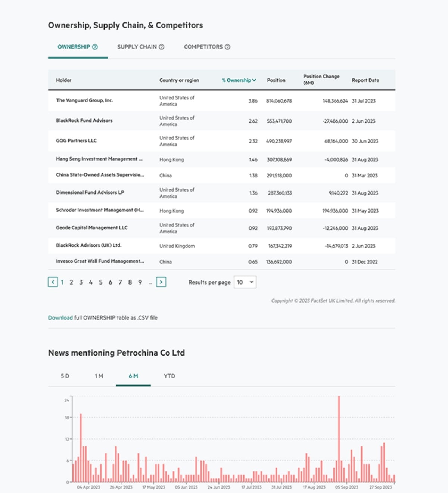448x493 pixels.
Task: Go to page 6 of results
Action: click(111, 282)
